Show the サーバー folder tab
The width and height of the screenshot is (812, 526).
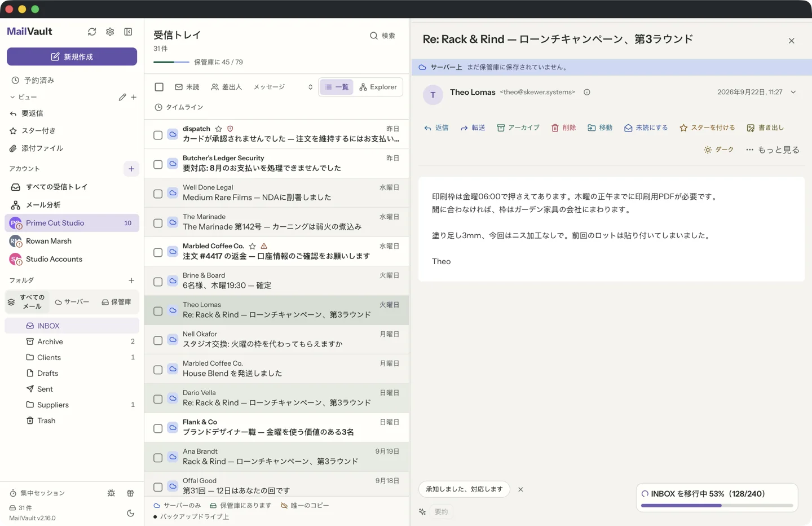72,302
